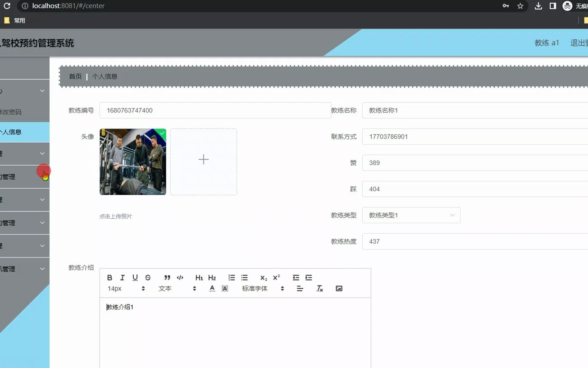Apply Heading 1 style in the editor
This screenshot has height=368, width=588.
[199, 277]
